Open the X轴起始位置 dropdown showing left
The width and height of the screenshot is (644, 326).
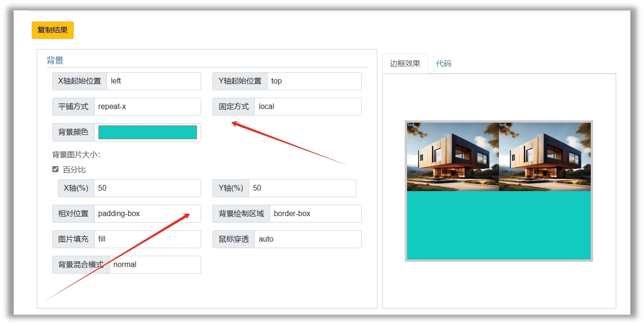click(154, 81)
